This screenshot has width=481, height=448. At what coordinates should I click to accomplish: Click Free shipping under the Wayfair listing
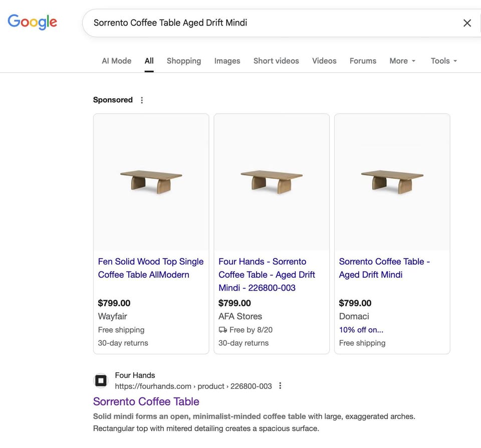pos(121,330)
